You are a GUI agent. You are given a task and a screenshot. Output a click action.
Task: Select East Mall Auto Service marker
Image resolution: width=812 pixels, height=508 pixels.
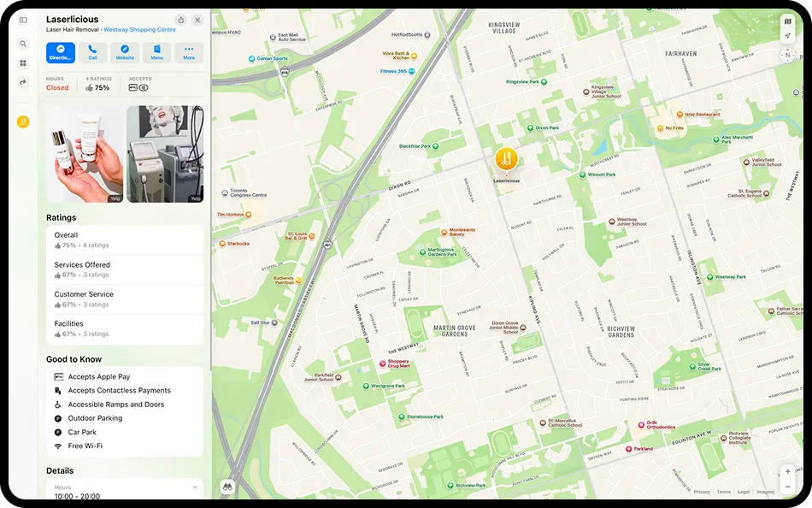pos(273,38)
